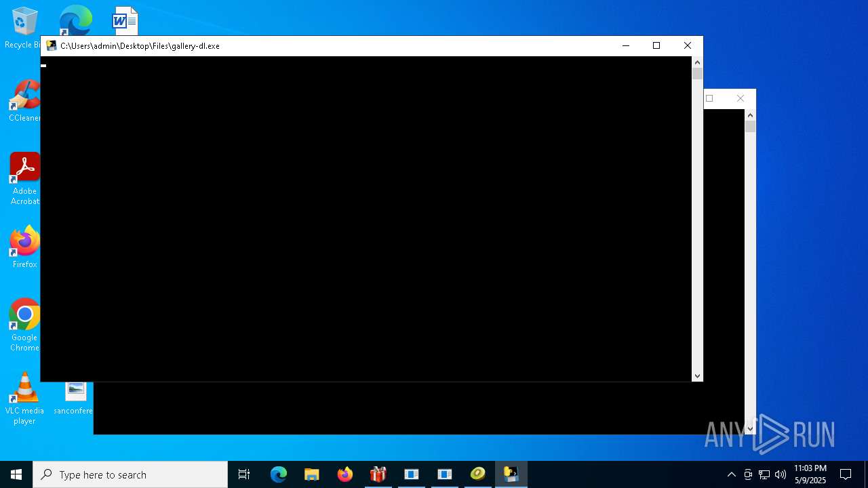
Task: Click the gallery-dl console scroll-down arrow
Action: pos(697,375)
